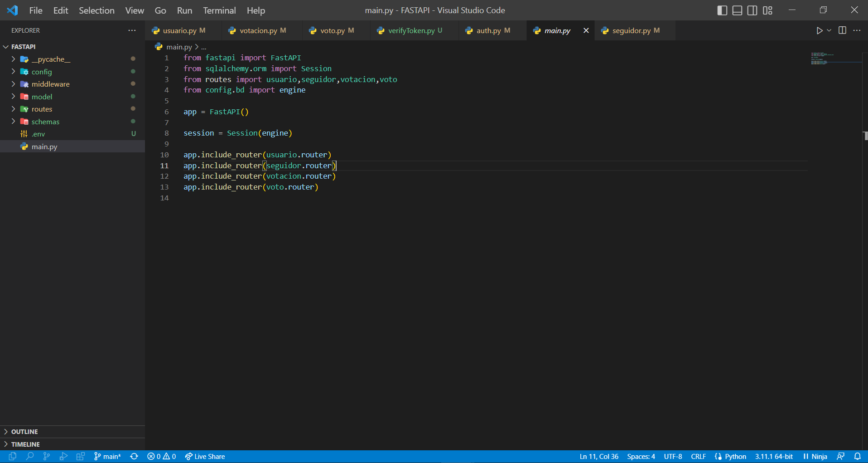Screen dimensions: 868x463
Task: Change end of line sequence CRLF
Action: point(698,456)
